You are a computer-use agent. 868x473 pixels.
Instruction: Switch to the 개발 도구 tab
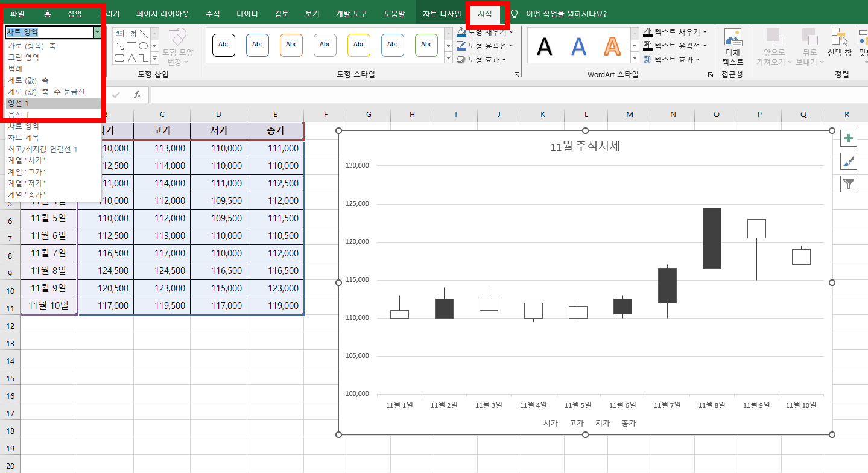click(351, 13)
